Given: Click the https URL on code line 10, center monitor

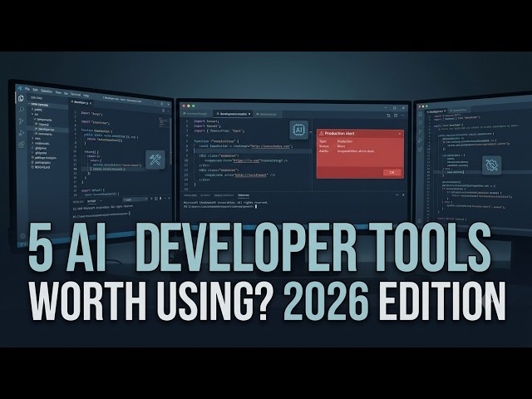Looking at the screenshot, I should [247, 160].
